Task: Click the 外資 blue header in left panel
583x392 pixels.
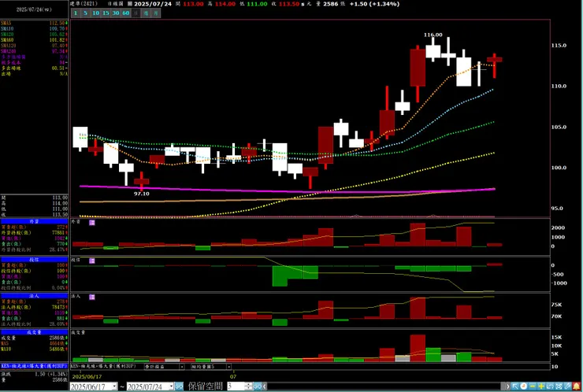Action: [34, 221]
